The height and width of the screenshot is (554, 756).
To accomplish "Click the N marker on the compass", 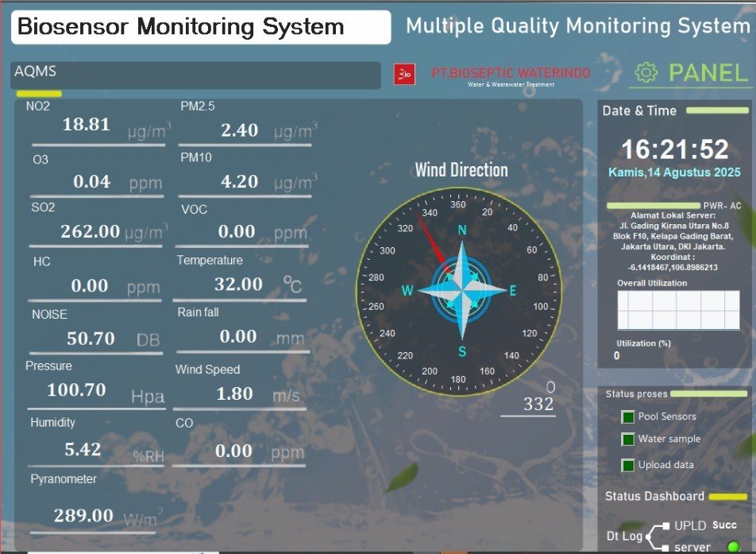I will click(x=462, y=231).
